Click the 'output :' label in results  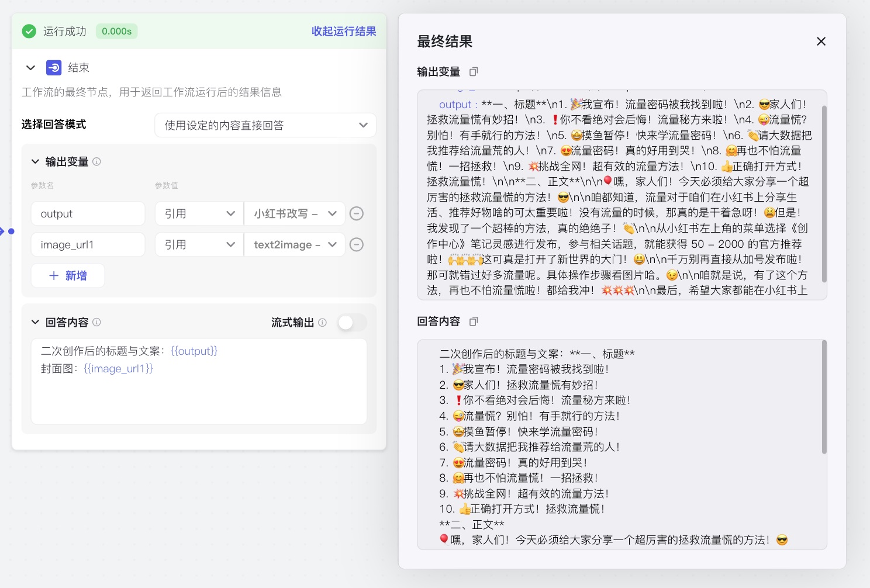click(x=458, y=105)
